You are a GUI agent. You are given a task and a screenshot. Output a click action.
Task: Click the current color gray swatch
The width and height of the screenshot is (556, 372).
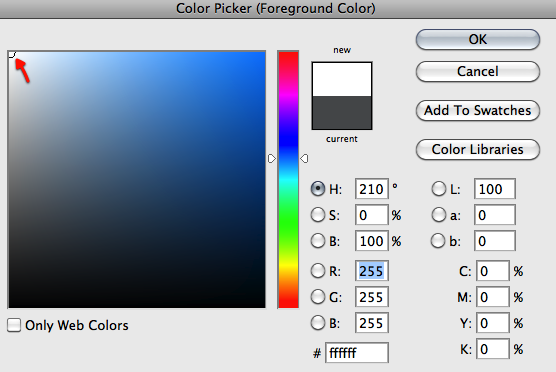pyautogui.click(x=342, y=112)
